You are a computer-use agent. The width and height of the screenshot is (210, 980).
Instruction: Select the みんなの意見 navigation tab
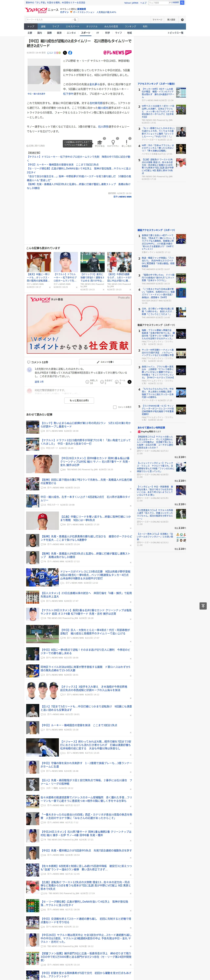[x=111, y=27]
